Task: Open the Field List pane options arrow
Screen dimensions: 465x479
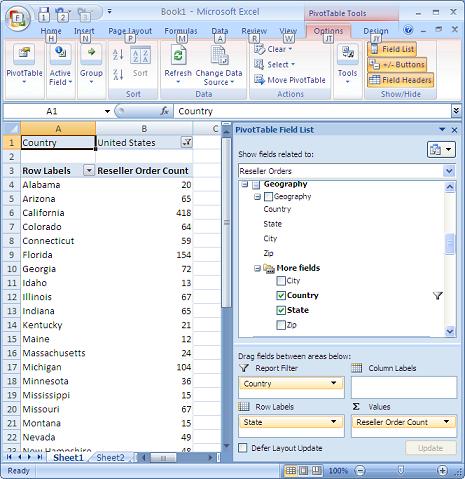Action: 442,130
